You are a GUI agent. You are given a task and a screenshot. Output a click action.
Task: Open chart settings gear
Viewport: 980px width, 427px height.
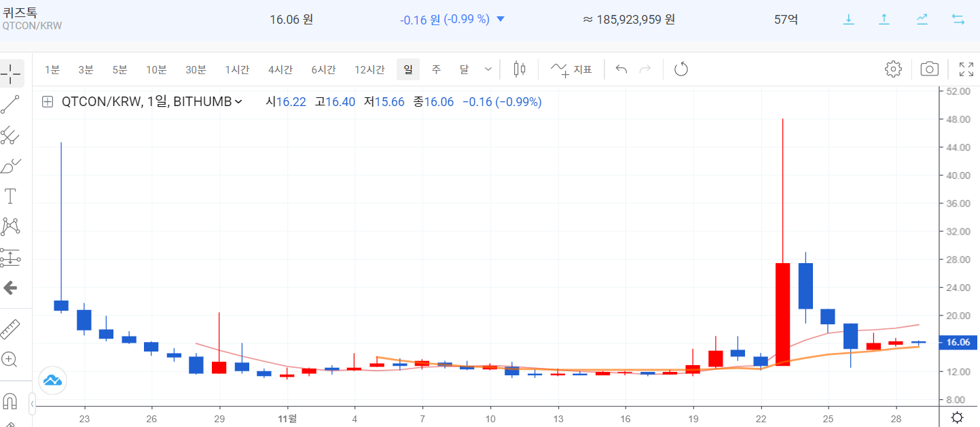click(893, 69)
